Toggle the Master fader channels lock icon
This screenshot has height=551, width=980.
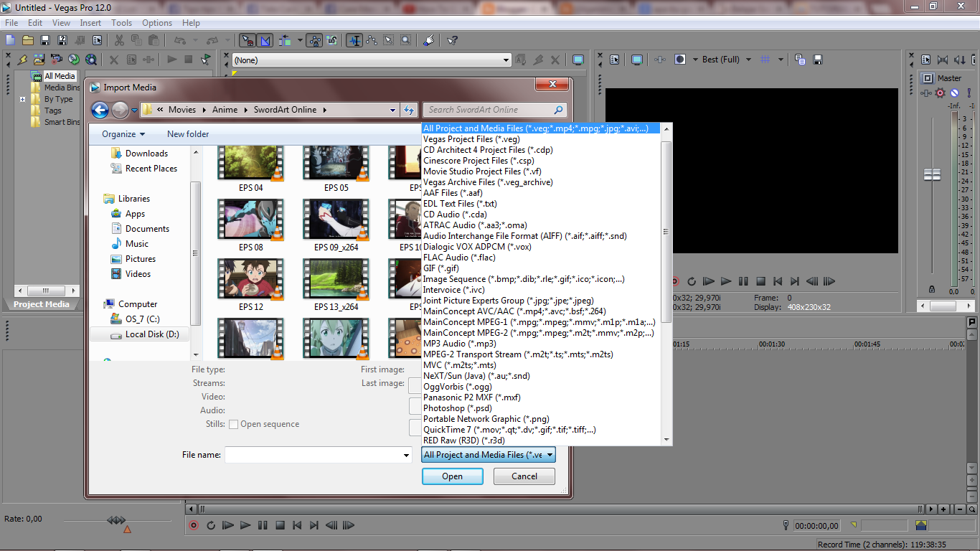pyautogui.click(x=932, y=289)
